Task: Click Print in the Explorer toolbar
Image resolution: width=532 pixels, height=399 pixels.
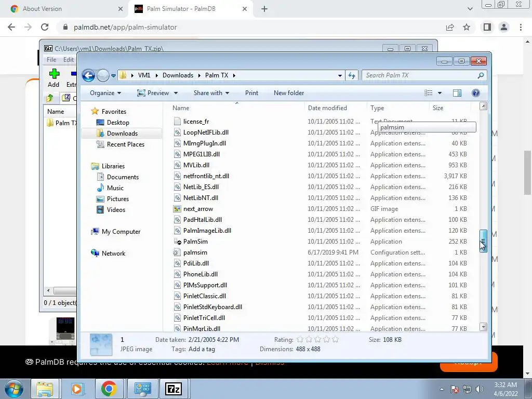Action: click(x=251, y=93)
